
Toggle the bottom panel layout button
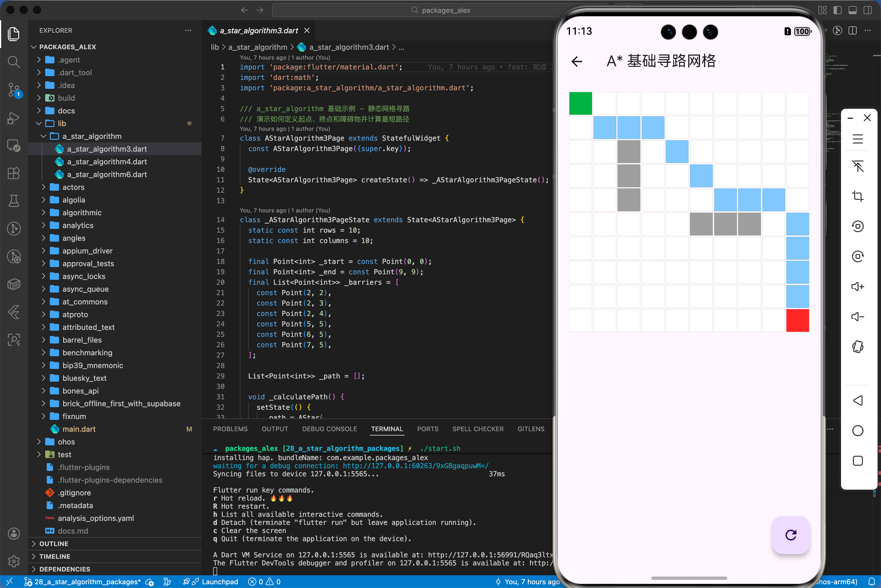853,10
